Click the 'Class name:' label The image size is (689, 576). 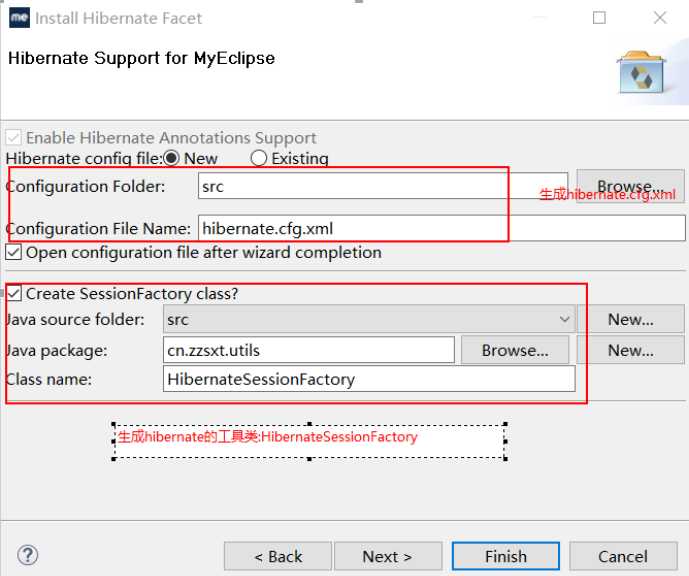pos(49,379)
